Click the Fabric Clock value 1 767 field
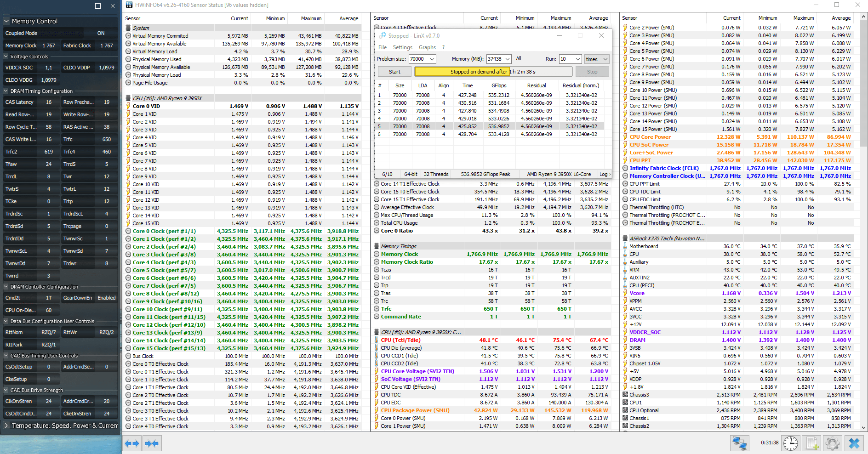Screen dimensions: 868x454 [x=106, y=45]
